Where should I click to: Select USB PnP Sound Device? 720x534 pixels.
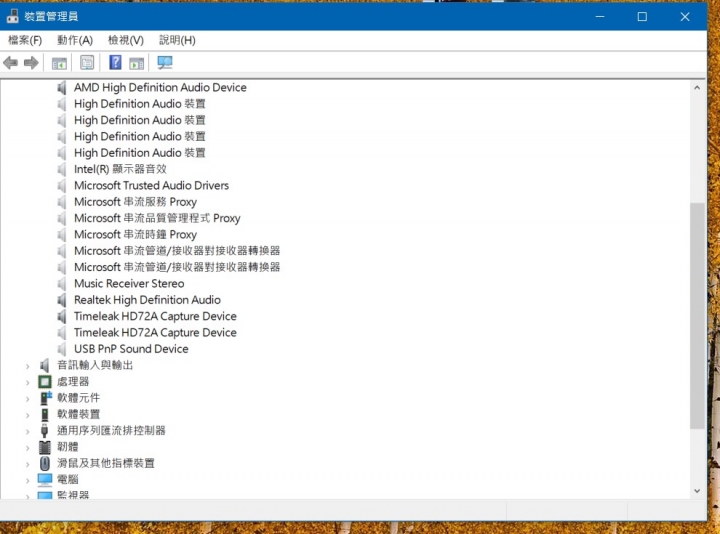point(131,349)
